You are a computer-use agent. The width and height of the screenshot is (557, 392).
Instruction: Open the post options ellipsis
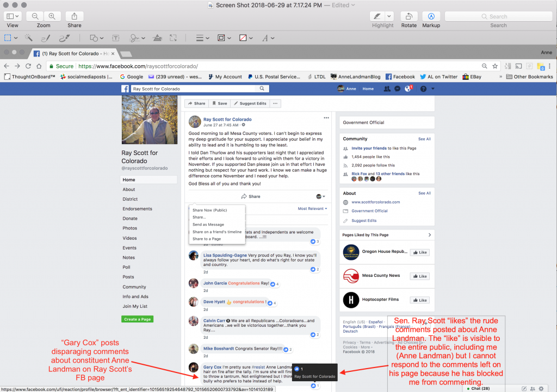326,118
